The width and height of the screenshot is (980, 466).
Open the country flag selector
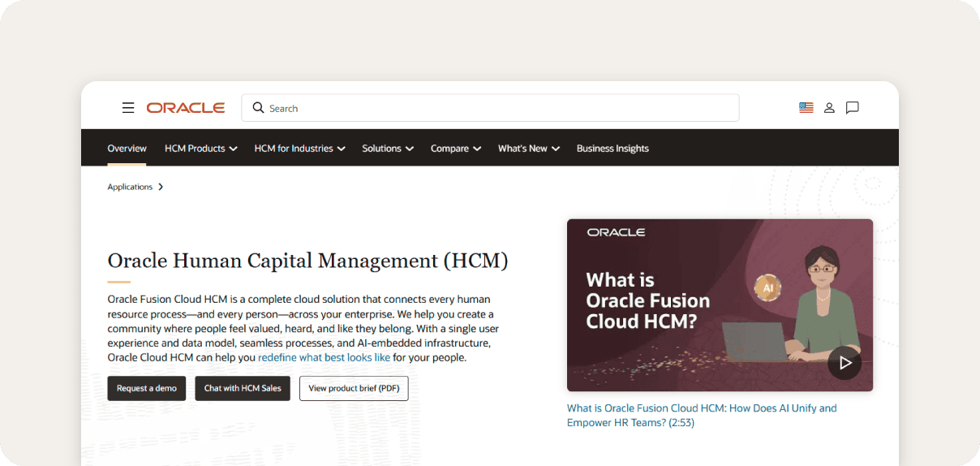pyautogui.click(x=806, y=108)
